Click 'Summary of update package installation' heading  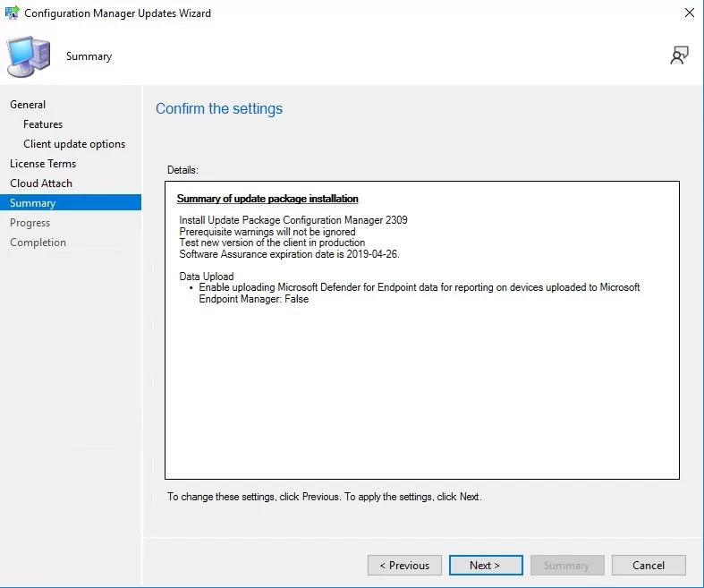pyautogui.click(x=267, y=199)
